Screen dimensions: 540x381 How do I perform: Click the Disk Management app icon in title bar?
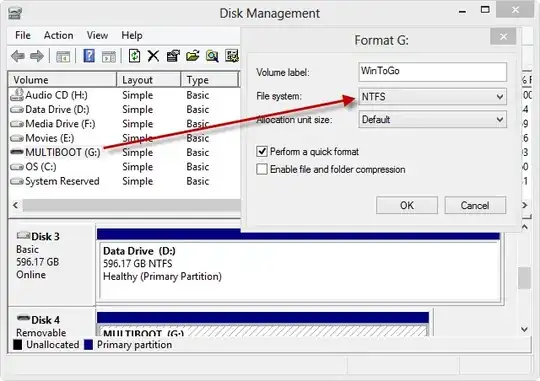[x=15, y=13]
